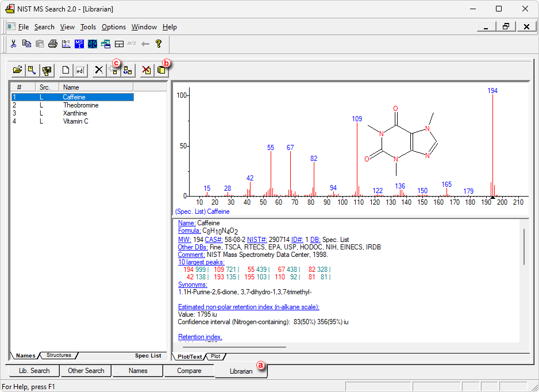
Task: Select the Names tab of the spec list
Action: [25, 356]
